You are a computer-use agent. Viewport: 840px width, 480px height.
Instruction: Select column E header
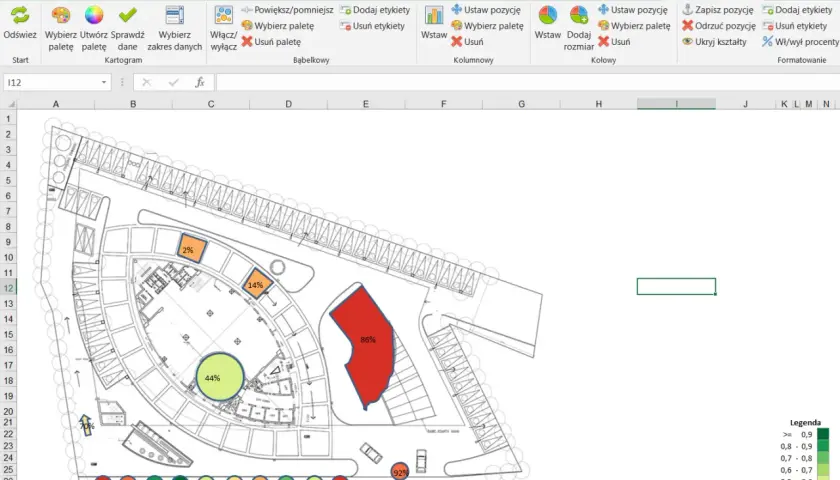(x=366, y=104)
